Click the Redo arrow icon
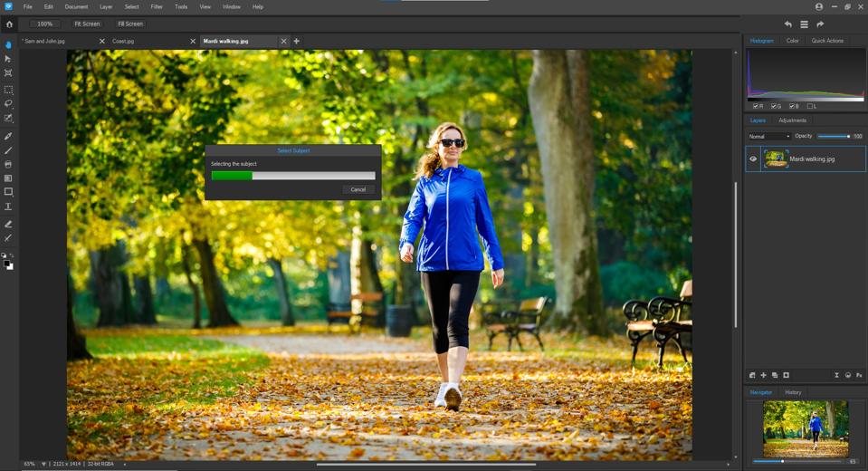Screen dimensions: 868x471 tap(820, 24)
